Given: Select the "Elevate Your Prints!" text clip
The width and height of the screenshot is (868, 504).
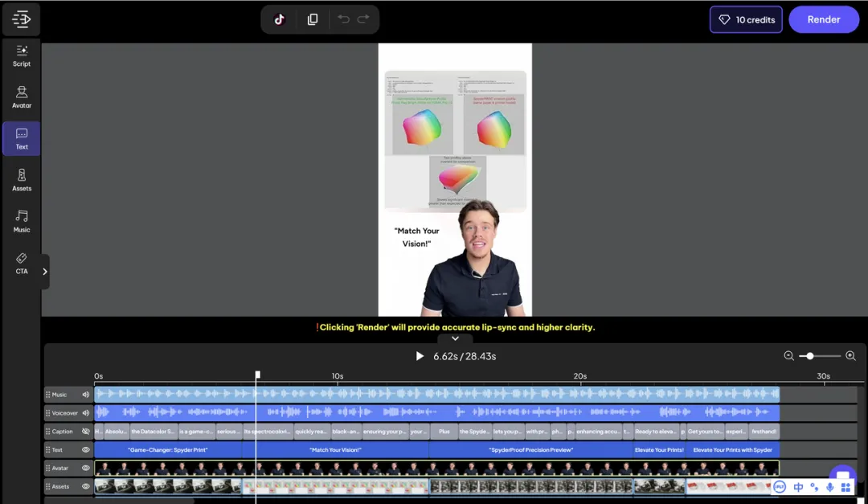Looking at the screenshot, I should pos(659,449).
